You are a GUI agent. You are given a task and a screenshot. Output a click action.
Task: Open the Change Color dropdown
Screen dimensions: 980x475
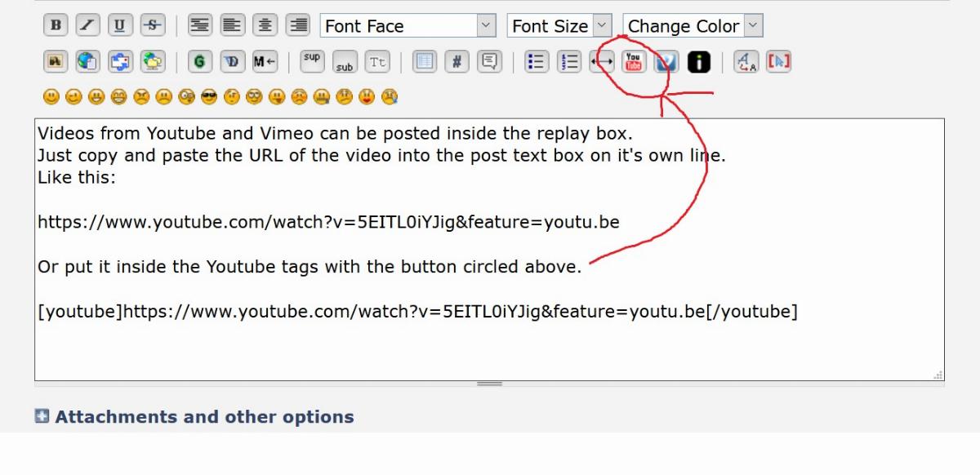[x=693, y=26]
